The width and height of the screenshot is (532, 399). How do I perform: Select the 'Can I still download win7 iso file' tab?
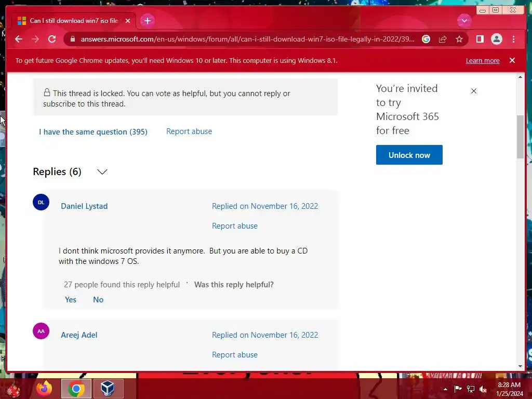[x=74, y=21]
